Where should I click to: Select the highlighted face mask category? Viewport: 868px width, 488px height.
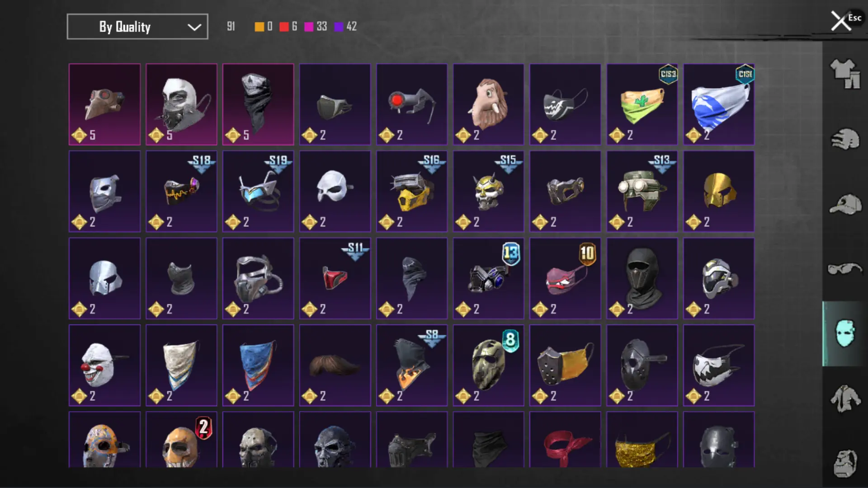click(x=845, y=333)
